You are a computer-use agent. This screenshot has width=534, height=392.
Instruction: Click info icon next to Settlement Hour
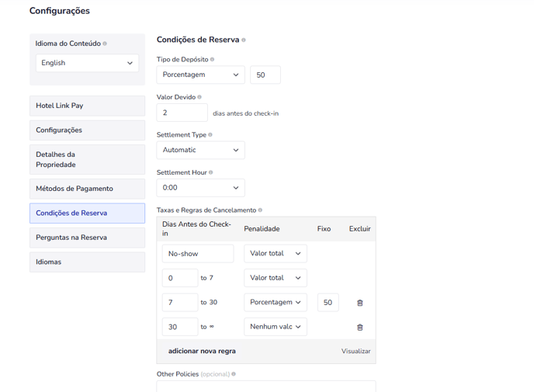pos(210,172)
